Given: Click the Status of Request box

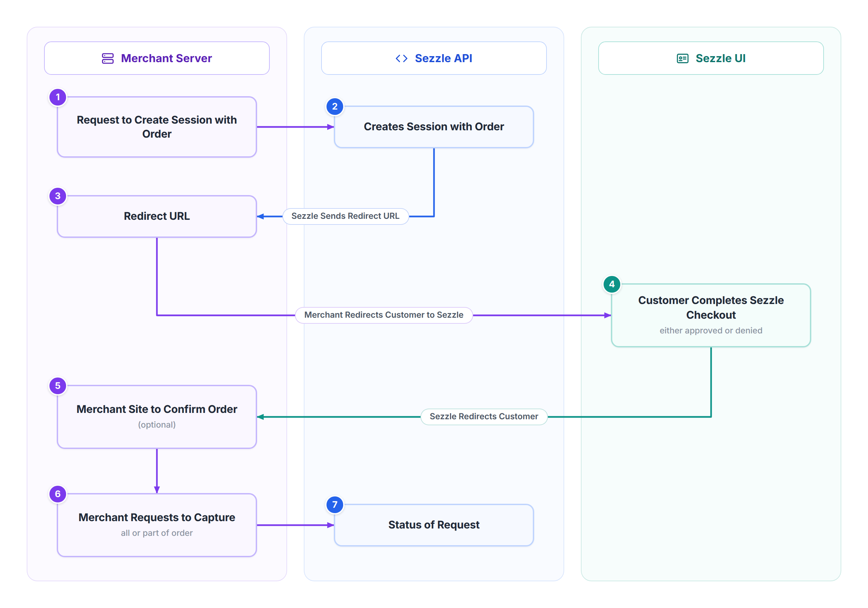Looking at the screenshot, I should point(434,525).
